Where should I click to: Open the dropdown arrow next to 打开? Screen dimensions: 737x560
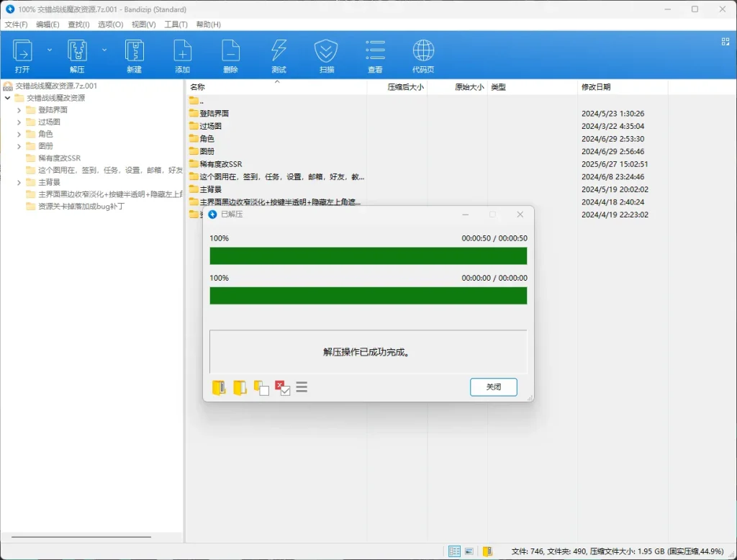click(50, 50)
